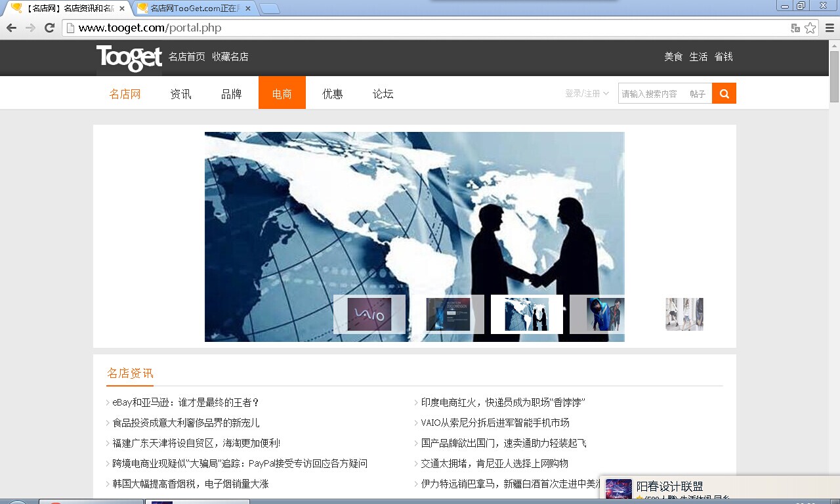Switch to the 名店网TooGet.com正在 tab
Image resolution: width=840 pixels, height=504 pixels.
click(x=190, y=9)
